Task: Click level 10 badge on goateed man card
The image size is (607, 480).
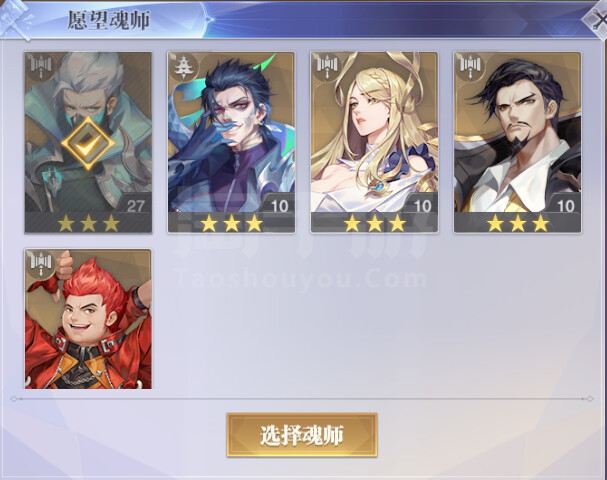Action: 565,205
